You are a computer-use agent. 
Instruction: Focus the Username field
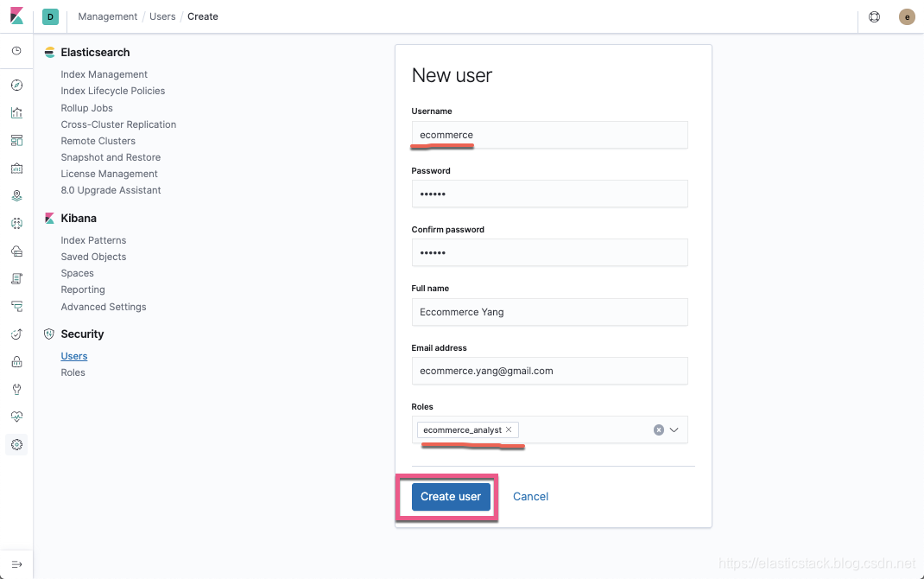pos(550,135)
